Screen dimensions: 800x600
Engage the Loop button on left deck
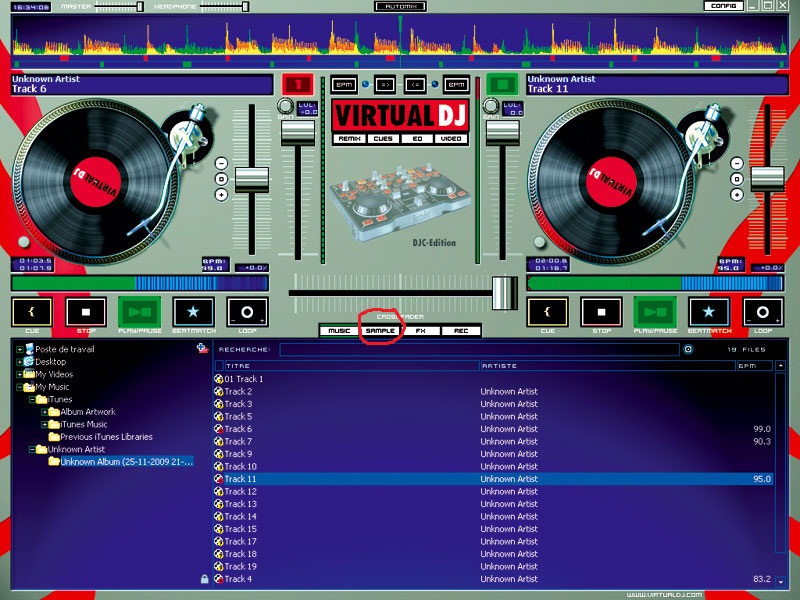pos(247,312)
